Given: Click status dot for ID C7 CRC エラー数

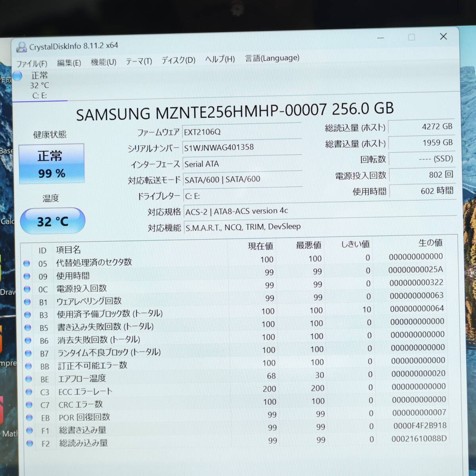Looking at the screenshot, I should tap(29, 405).
